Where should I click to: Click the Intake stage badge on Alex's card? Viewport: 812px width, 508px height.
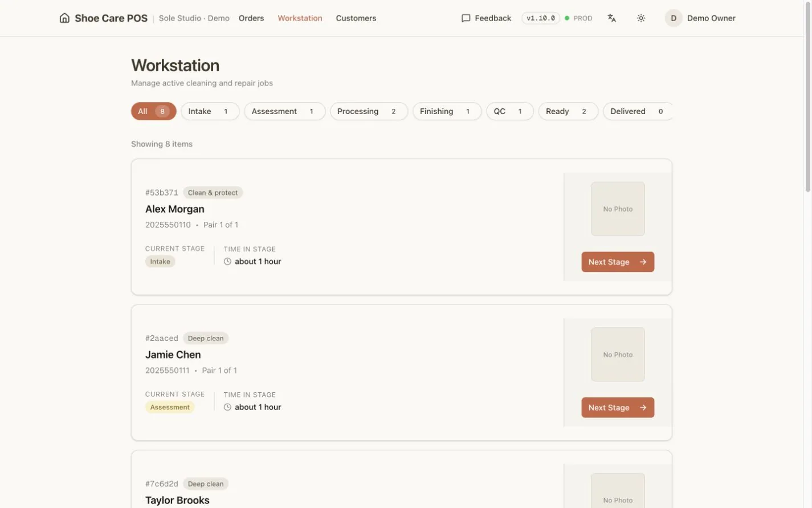coord(160,262)
